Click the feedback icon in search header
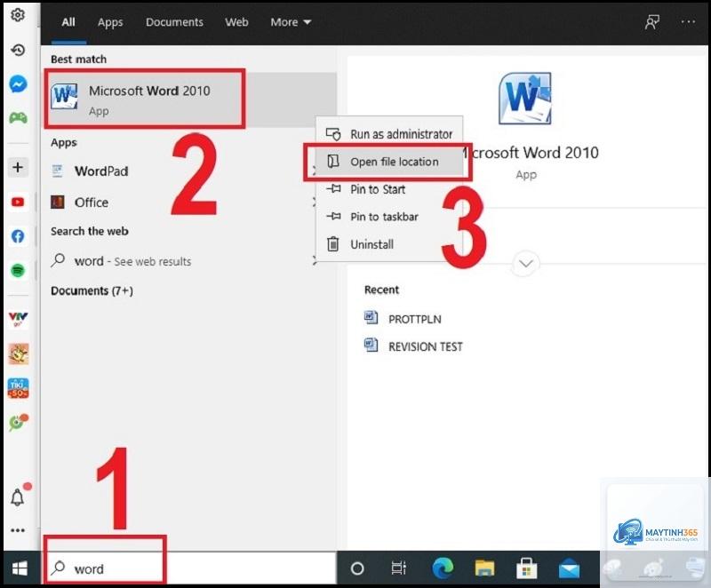Viewport: 711px width, 588px height. click(x=652, y=21)
